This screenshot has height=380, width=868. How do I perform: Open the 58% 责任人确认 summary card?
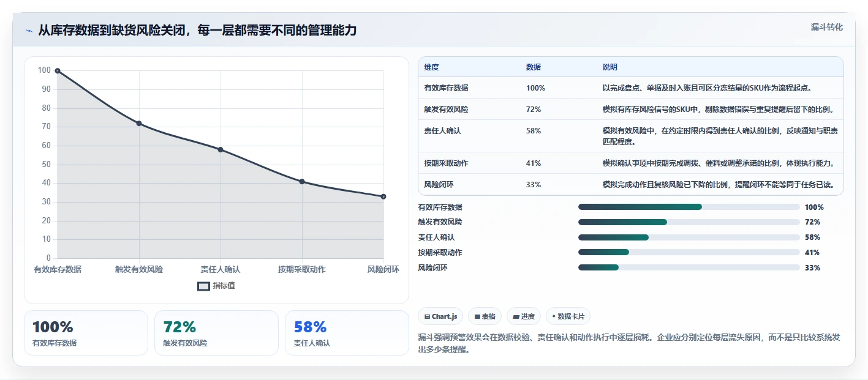(x=347, y=333)
